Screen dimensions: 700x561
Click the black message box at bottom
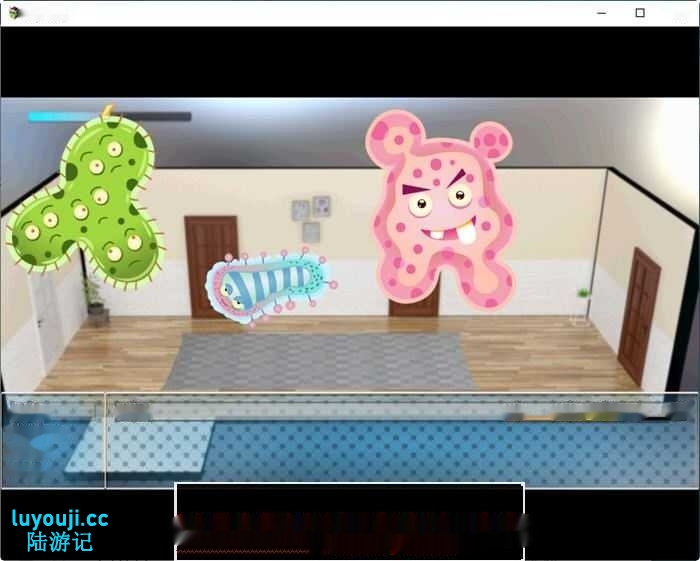tap(349, 520)
